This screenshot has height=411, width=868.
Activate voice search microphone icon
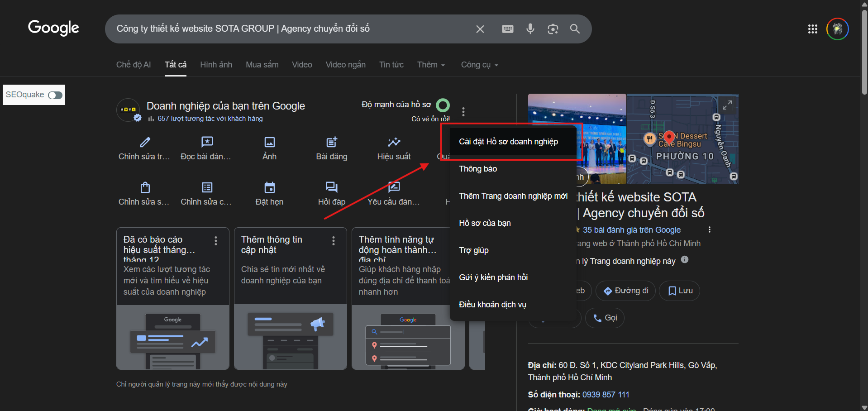pos(530,29)
